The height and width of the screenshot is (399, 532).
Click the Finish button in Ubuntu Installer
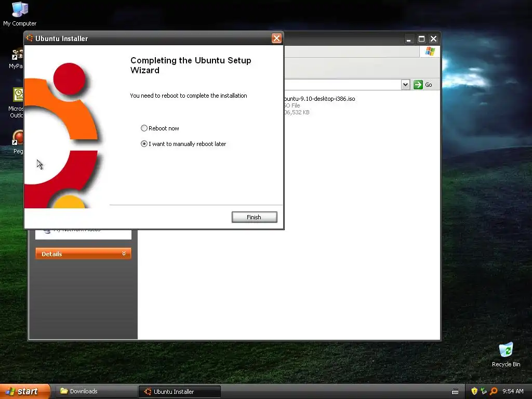(x=254, y=217)
